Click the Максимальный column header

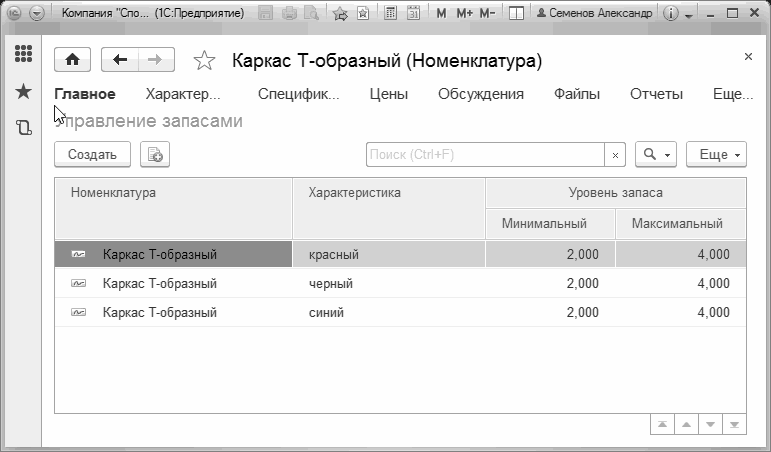[x=681, y=224]
